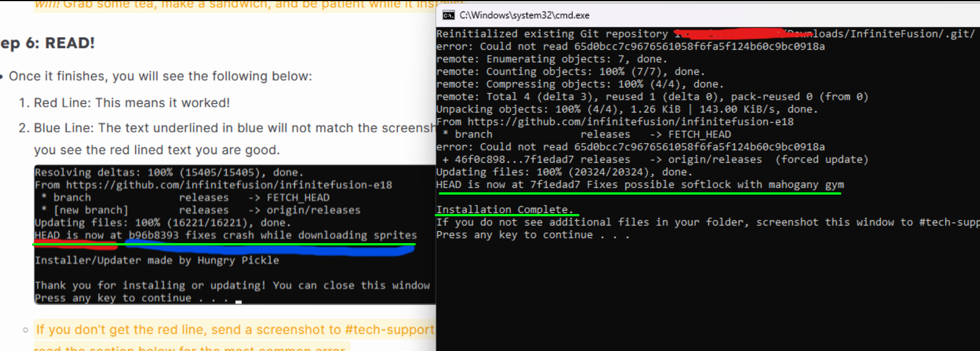Viewport: 980px width, 351px height.
Task: Select the C:\Windows\system32\cmd.exe window title
Action: [524, 15]
